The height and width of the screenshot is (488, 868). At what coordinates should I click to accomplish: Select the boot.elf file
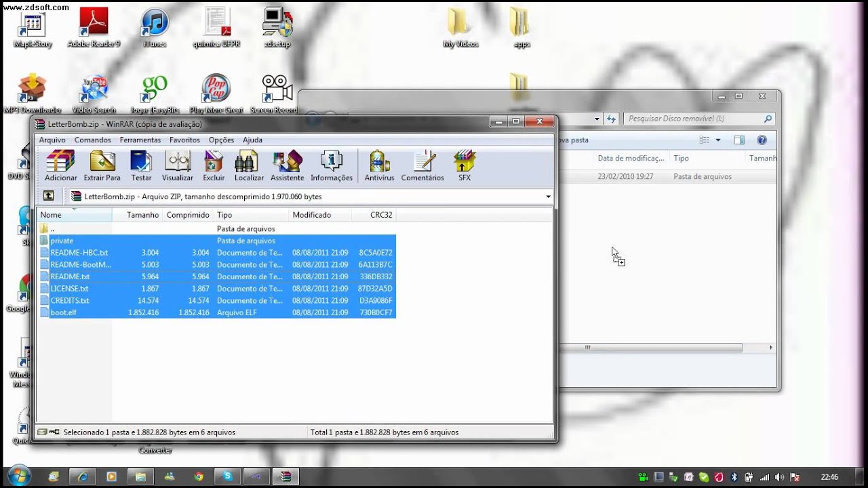tap(217, 312)
